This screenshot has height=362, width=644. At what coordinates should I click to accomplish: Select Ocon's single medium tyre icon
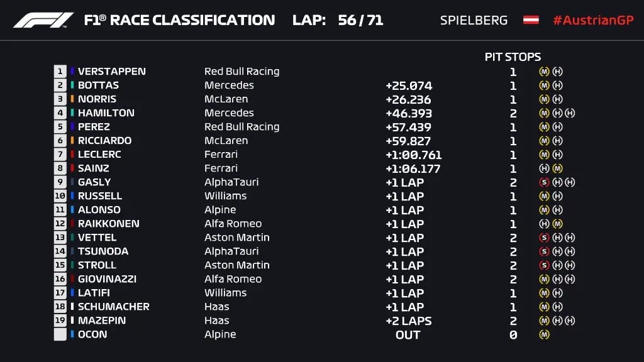click(x=545, y=334)
